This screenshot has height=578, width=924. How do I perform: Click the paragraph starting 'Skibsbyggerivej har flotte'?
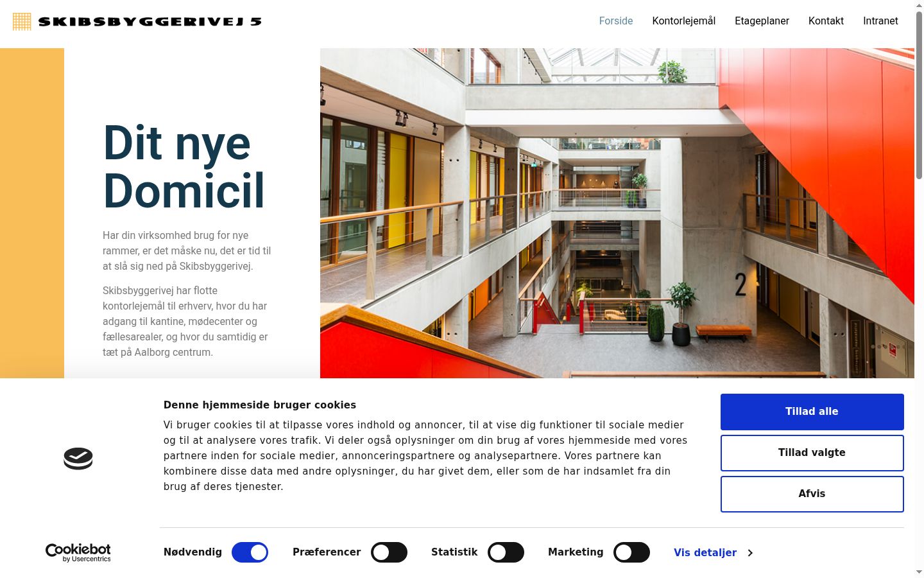(185, 322)
